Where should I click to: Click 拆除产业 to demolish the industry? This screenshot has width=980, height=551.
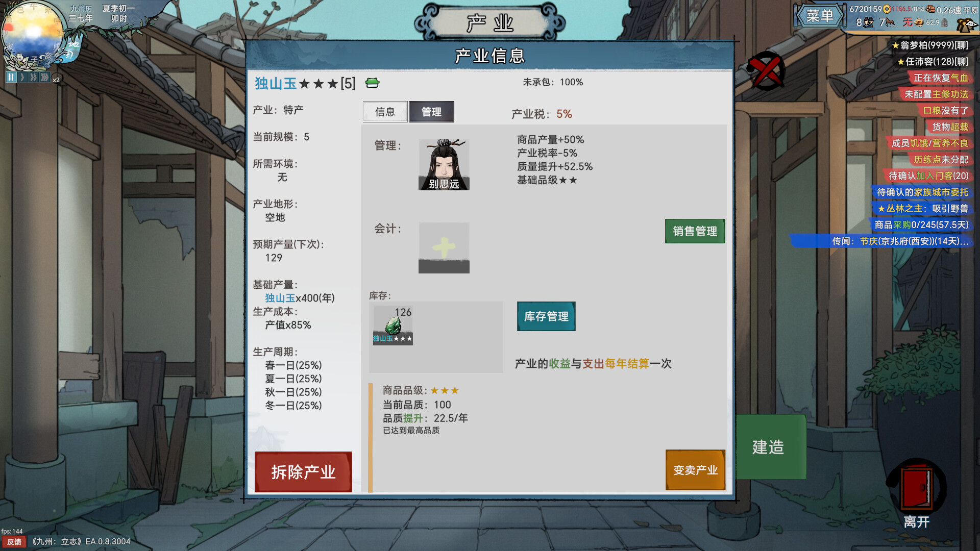[304, 472]
